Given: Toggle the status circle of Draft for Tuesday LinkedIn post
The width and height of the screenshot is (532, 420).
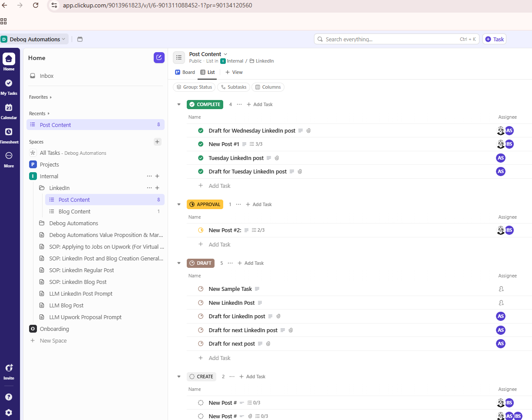Looking at the screenshot, I should 201,171.
